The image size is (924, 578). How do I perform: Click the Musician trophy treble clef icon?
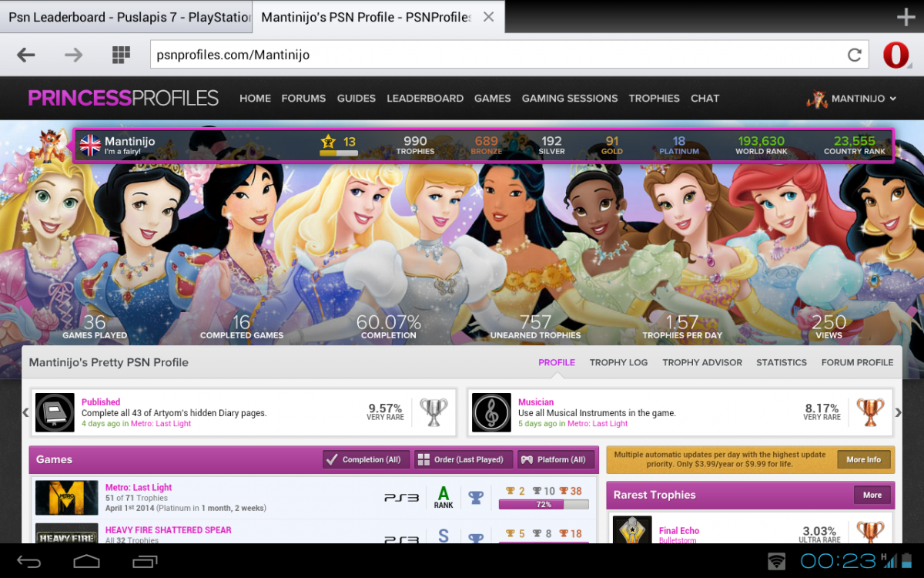tap(491, 412)
